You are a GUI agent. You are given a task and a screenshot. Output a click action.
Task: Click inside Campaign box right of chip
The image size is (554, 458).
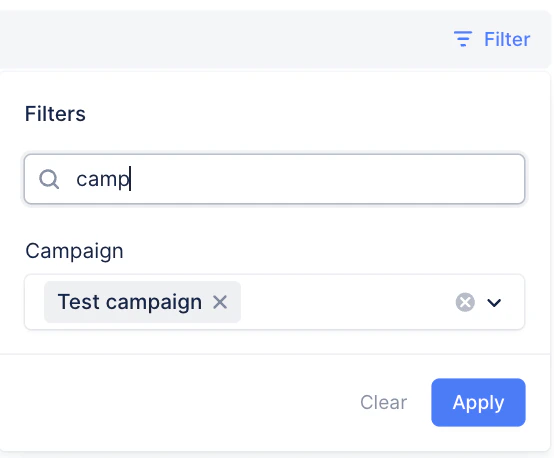pyautogui.click(x=346, y=302)
